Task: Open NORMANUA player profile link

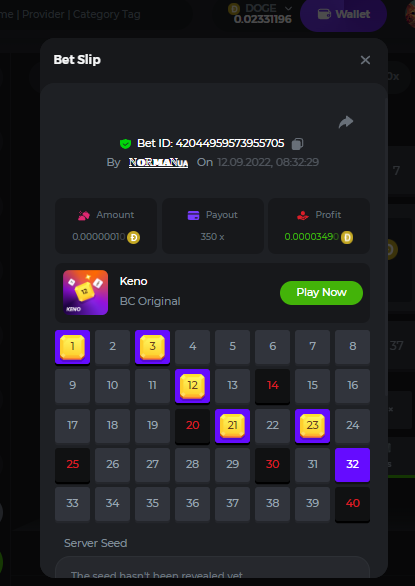Action: (x=158, y=163)
